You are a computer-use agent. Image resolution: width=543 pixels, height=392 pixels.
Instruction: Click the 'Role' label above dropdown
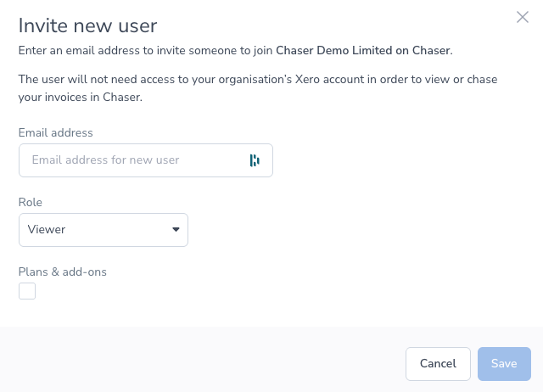coord(31,202)
